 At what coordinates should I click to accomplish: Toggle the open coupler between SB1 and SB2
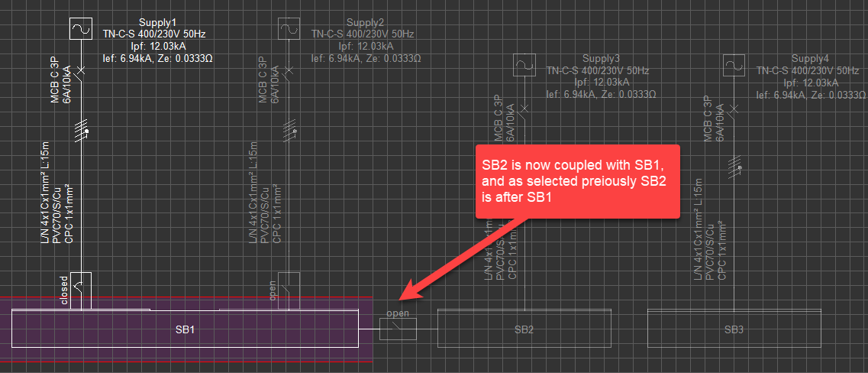[x=398, y=329]
